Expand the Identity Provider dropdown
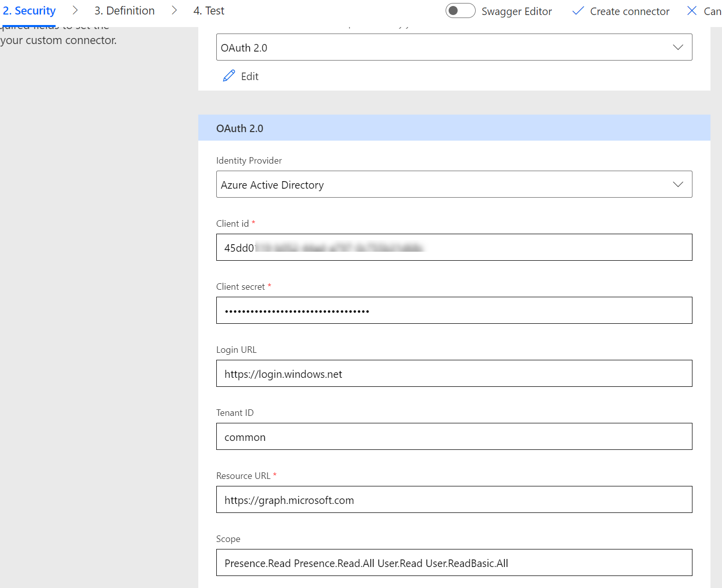Screen dimensions: 722x588 [454, 184]
